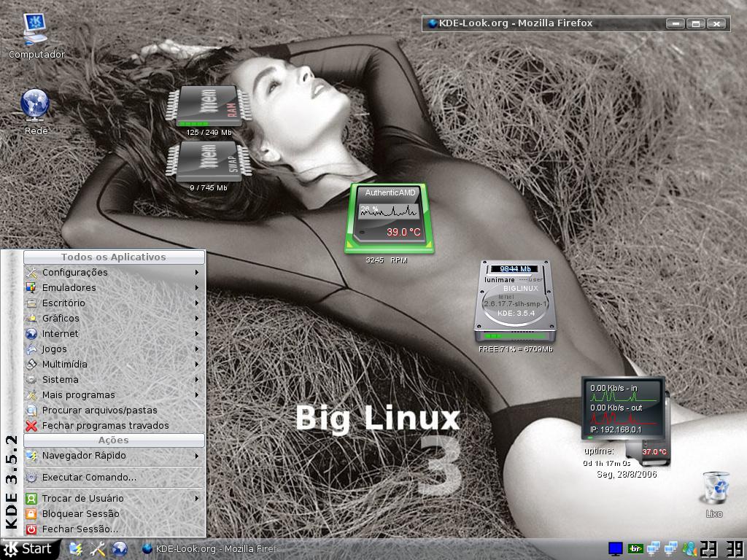Viewport: 747px width, 560px height.
Task: Open the Configurações submenu
Action: [115, 273]
